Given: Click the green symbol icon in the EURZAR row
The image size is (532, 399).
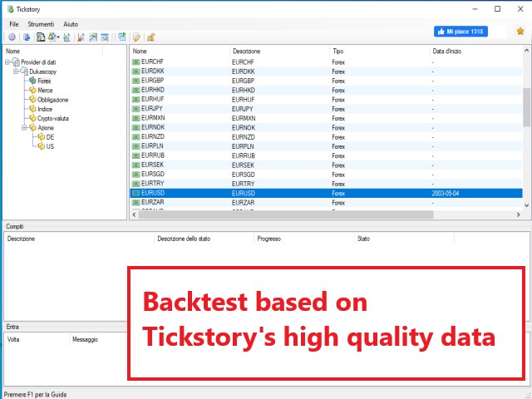Looking at the screenshot, I should pos(136,203).
